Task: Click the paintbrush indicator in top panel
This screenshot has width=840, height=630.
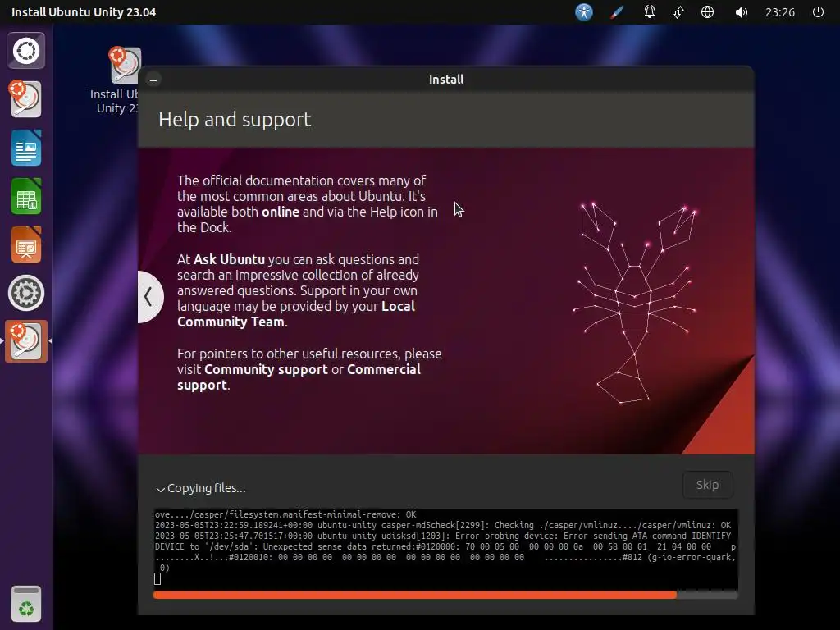Action: (617, 11)
